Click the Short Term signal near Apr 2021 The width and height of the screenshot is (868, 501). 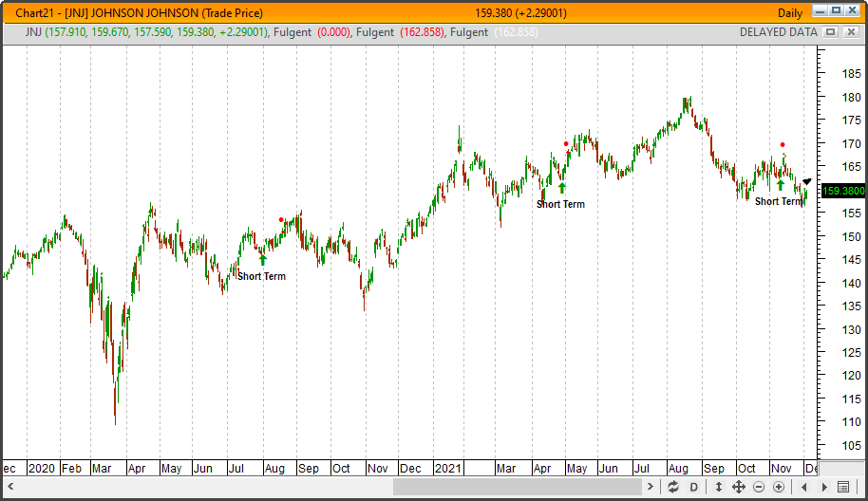point(560,204)
